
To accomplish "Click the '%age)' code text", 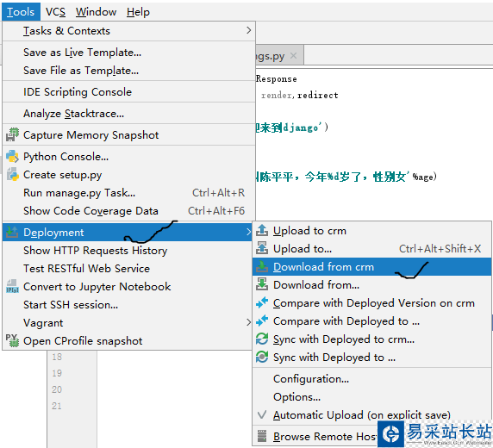I will coord(425,177).
